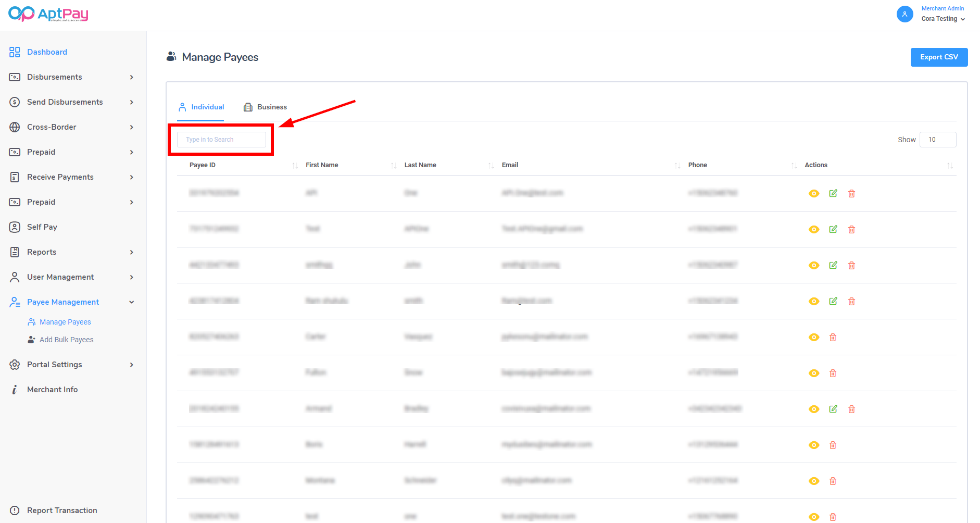
Task: Click the Type in to Search field
Action: [x=221, y=140]
